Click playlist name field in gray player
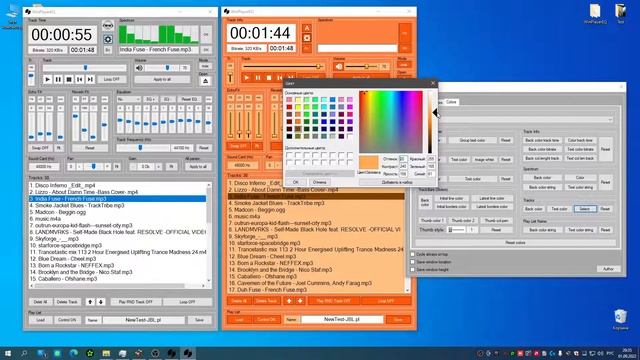Image resolution: width=640 pixels, height=360 pixels. (x=144, y=320)
